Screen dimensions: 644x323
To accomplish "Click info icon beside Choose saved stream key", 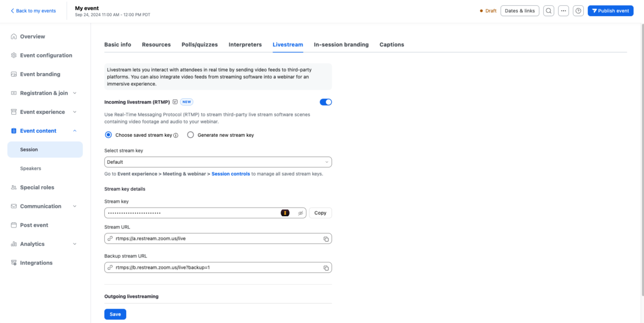I will tap(176, 135).
